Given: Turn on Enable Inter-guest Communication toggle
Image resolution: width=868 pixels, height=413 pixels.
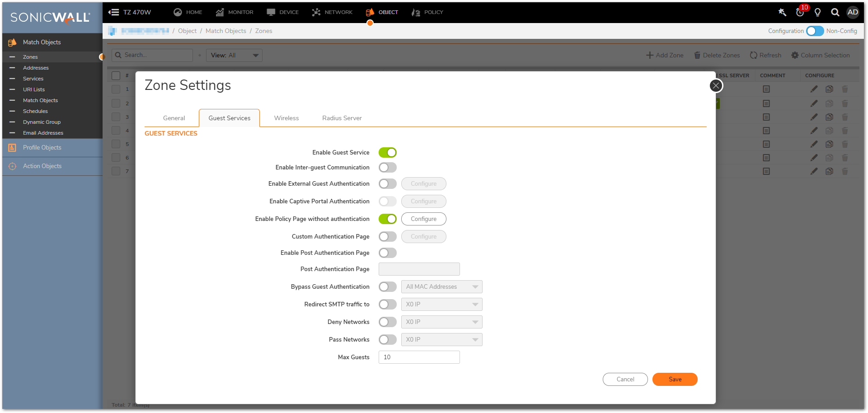Looking at the screenshot, I should pyautogui.click(x=387, y=168).
